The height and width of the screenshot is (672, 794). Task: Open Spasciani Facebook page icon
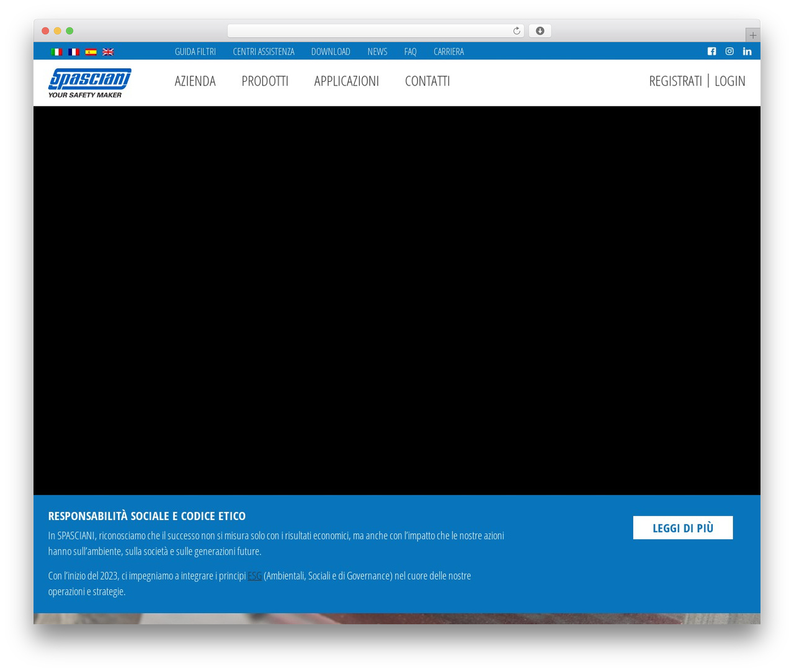(711, 51)
